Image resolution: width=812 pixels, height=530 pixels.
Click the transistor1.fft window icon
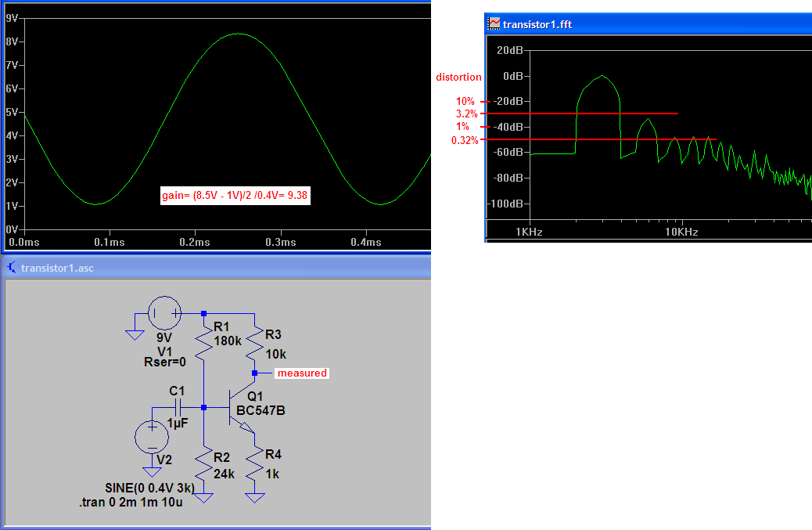[494, 23]
